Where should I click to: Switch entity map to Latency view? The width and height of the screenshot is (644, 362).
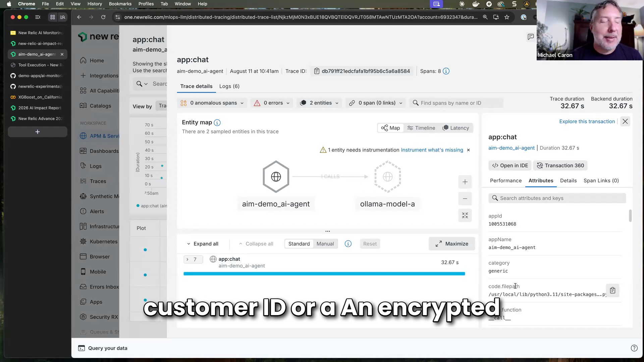pos(455,128)
